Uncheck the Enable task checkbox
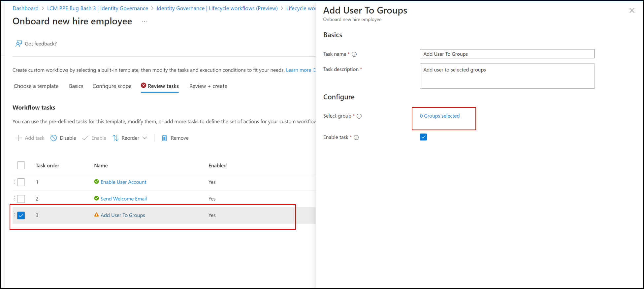The width and height of the screenshot is (644, 289). [x=423, y=137]
